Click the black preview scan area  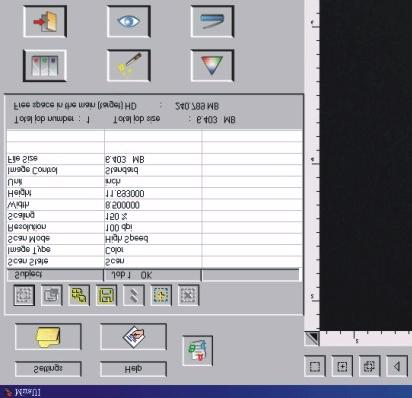[x=366, y=165]
